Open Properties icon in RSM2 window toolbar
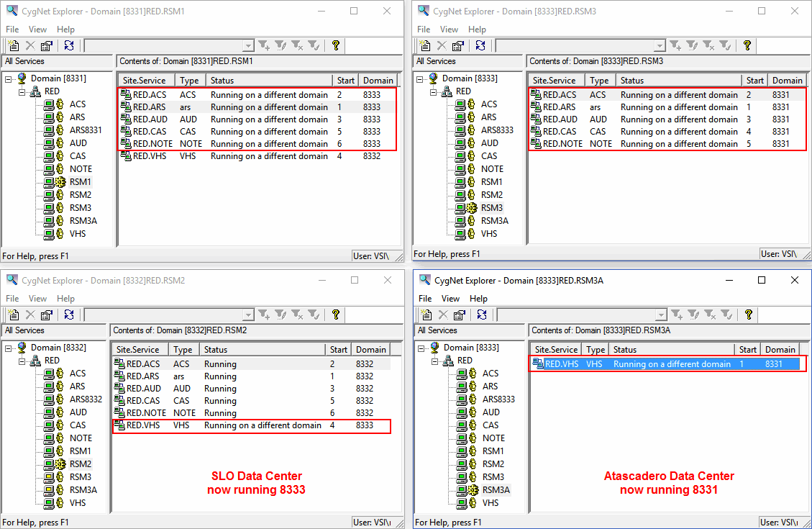 pyautogui.click(x=47, y=315)
